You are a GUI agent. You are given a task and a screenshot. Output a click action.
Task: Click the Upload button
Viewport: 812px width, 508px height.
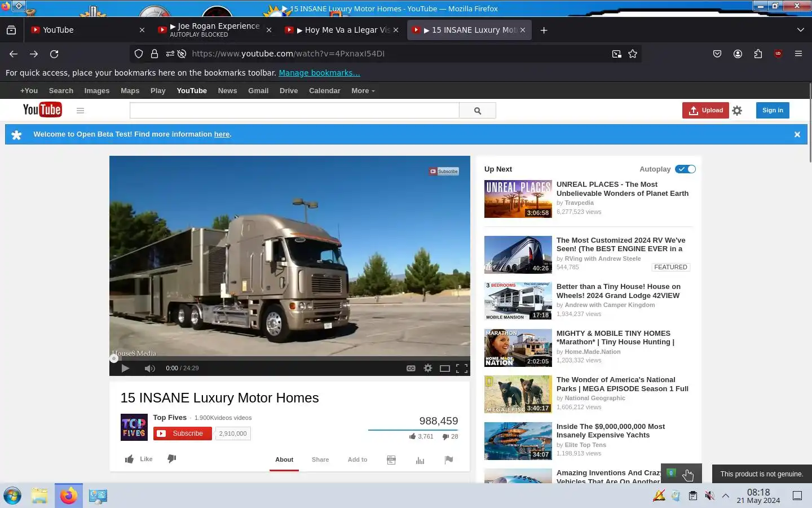705,110
